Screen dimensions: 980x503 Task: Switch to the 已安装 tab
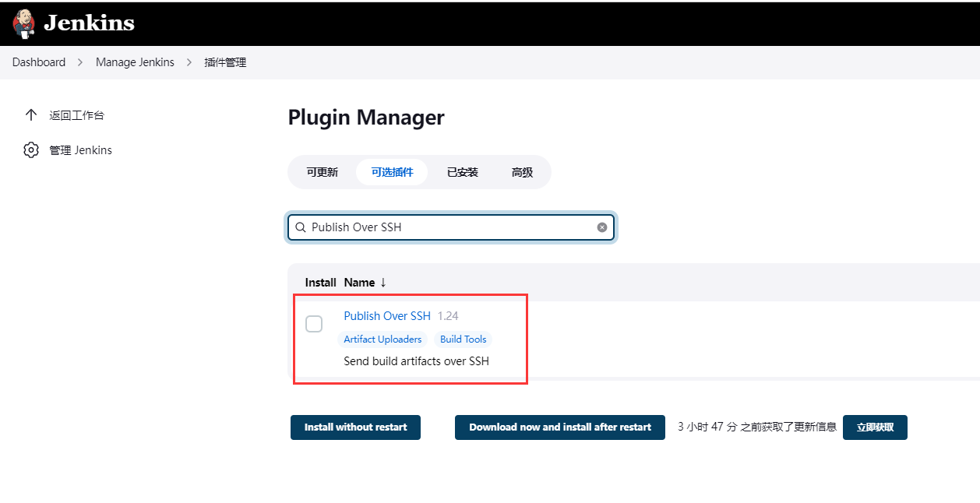[x=463, y=172]
